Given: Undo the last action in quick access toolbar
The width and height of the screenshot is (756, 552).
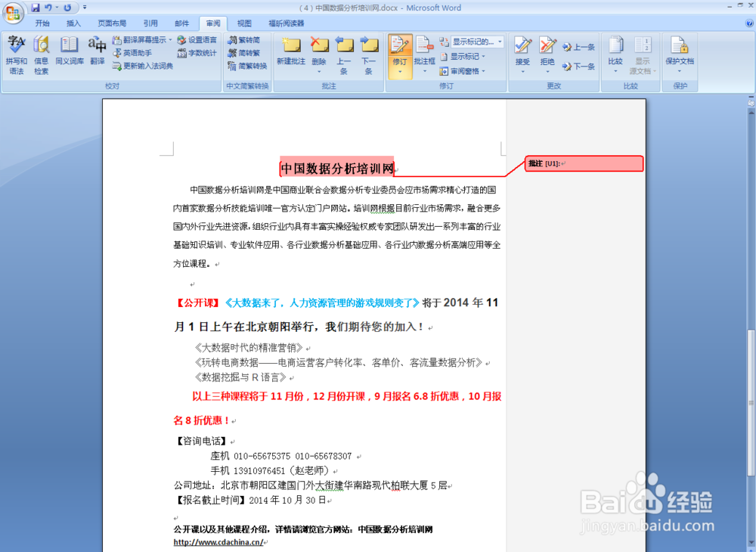Looking at the screenshot, I should (48, 8).
